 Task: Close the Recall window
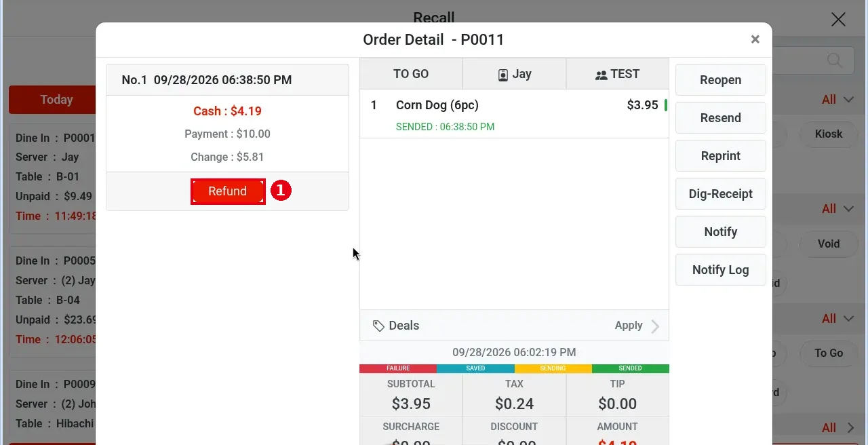839,19
